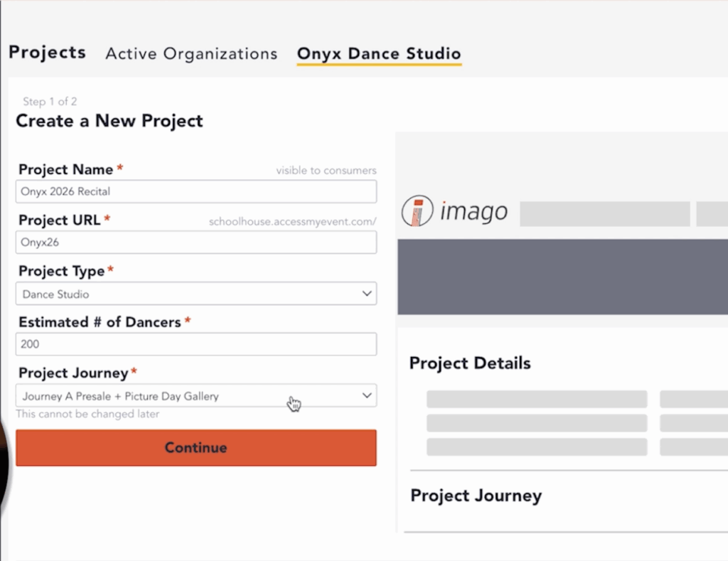Open the Active Organizations tab

191,53
